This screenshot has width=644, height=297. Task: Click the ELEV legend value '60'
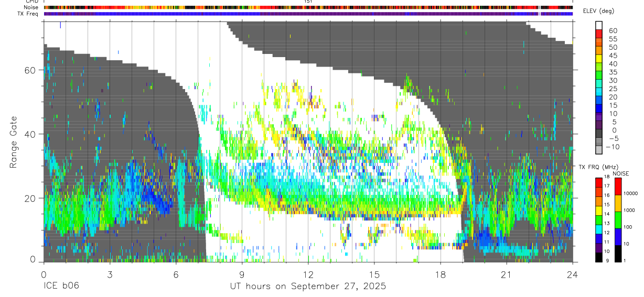point(613,30)
